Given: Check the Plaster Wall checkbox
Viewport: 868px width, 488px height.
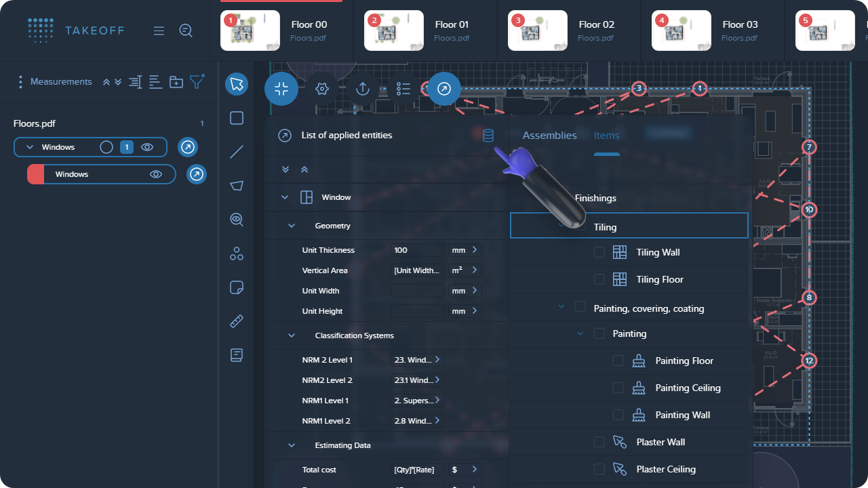Looking at the screenshot, I should coord(599,442).
